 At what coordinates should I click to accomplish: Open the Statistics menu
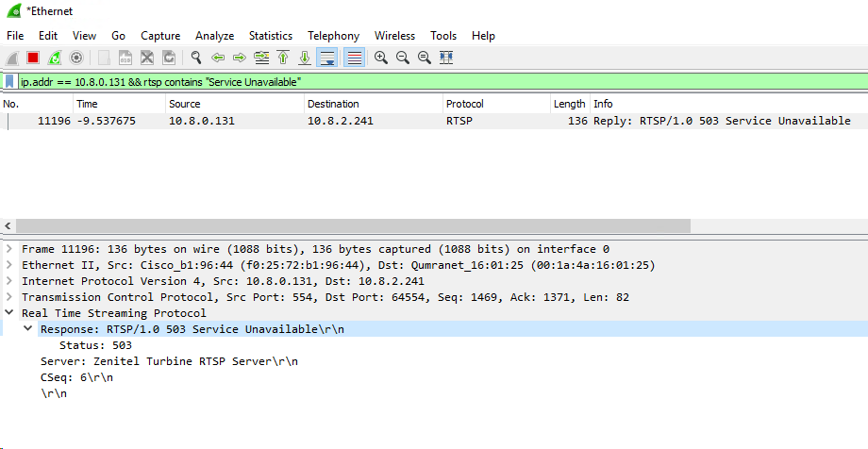point(271,36)
